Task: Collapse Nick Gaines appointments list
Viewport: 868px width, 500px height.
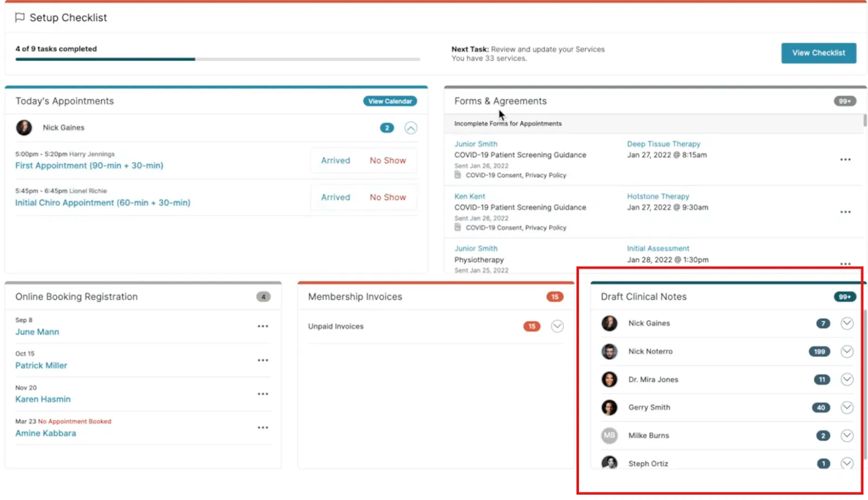Action: pos(411,128)
